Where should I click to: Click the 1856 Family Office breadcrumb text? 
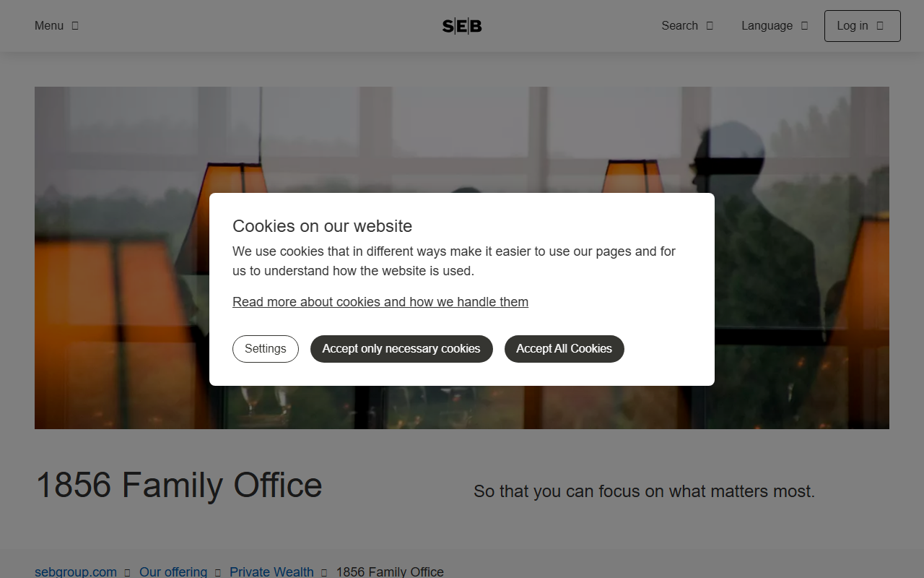[x=390, y=571]
